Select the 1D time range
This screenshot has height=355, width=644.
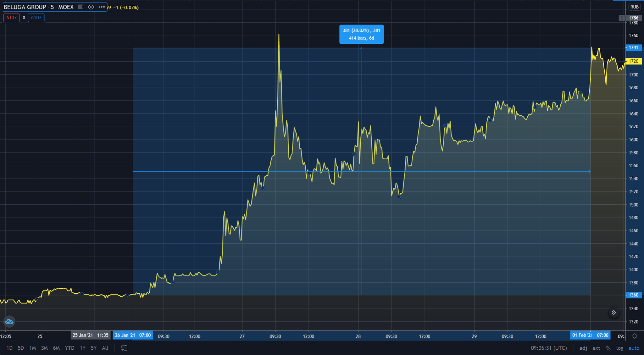[x=9, y=348]
